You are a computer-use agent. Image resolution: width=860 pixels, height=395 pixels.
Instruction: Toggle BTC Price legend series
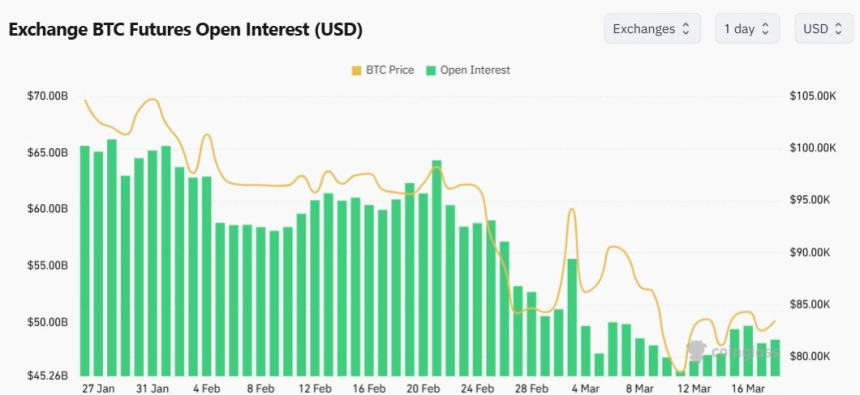pos(383,70)
